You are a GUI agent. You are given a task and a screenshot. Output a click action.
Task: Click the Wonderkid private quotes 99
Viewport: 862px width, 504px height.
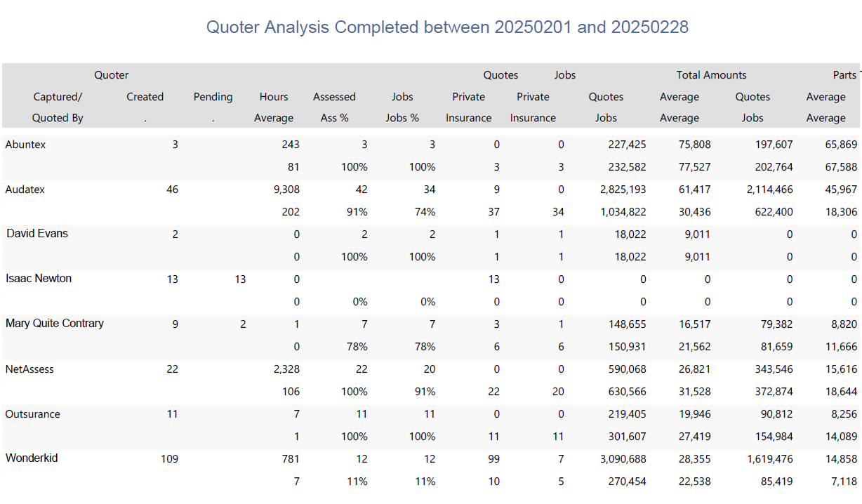(x=493, y=459)
